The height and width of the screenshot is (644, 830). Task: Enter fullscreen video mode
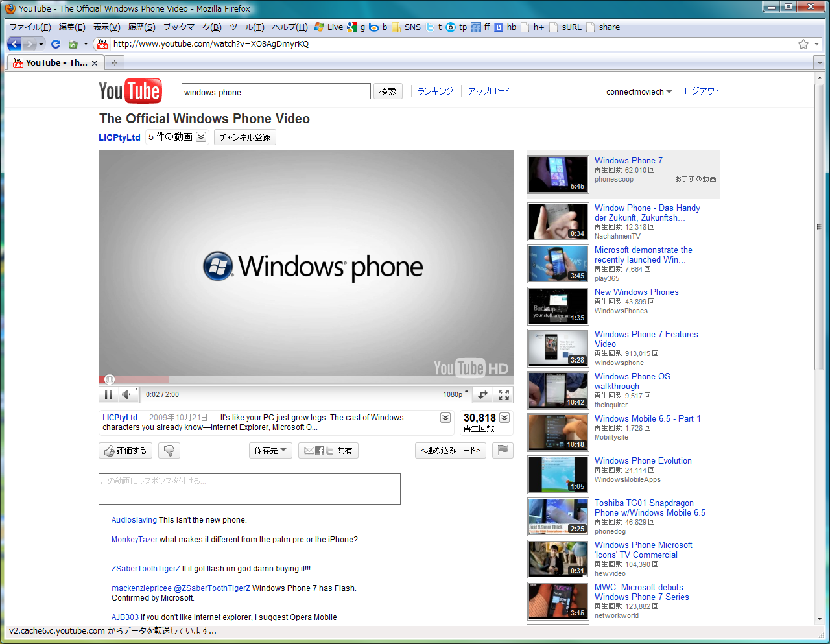(x=503, y=394)
